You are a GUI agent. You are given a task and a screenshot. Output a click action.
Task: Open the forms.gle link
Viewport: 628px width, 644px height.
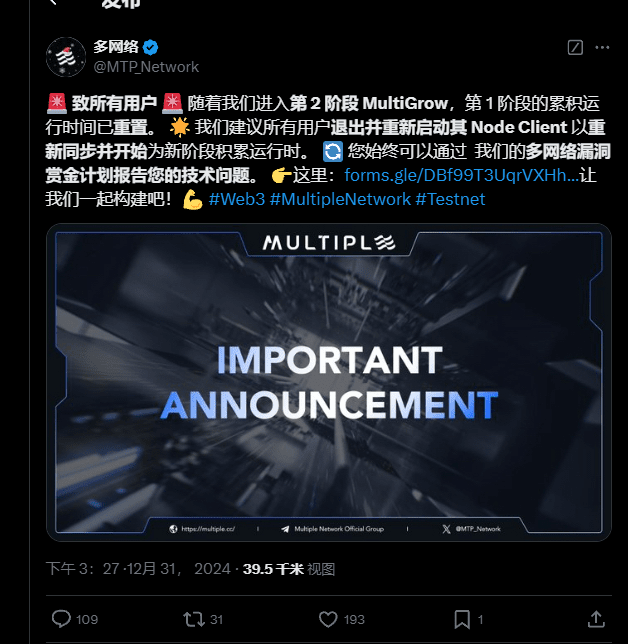[461, 175]
